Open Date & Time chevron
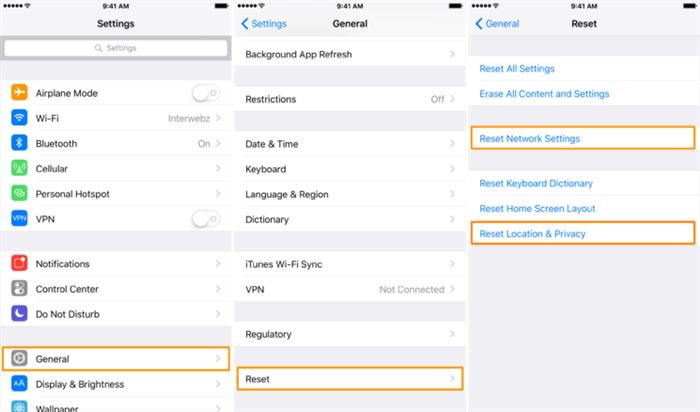The height and width of the screenshot is (412, 700). (x=452, y=144)
